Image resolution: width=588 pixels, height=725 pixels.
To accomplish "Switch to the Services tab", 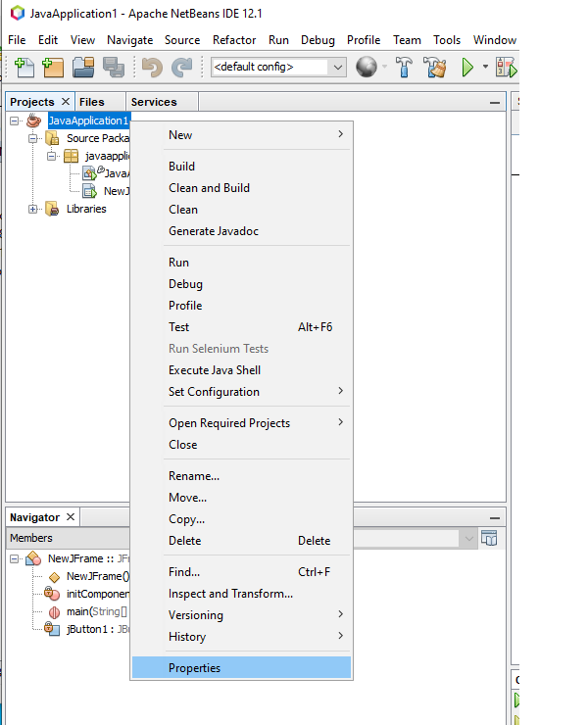I will [x=154, y=102].
